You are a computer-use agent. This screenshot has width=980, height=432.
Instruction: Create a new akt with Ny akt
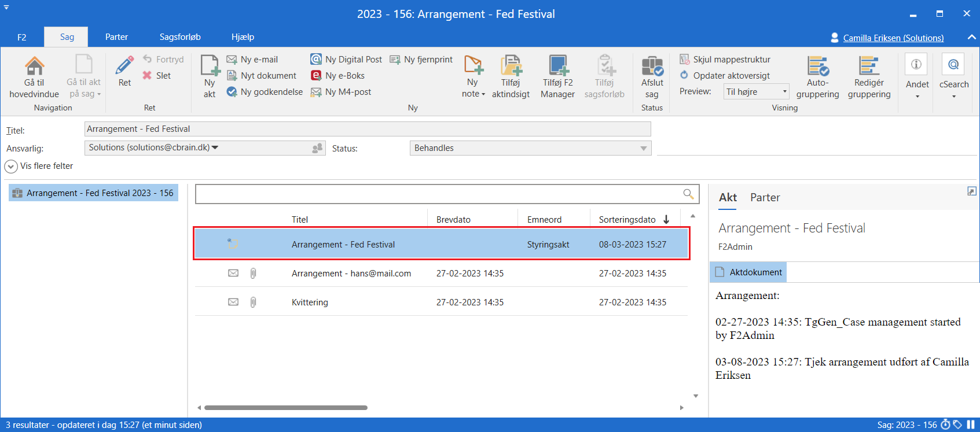[210, 76]
